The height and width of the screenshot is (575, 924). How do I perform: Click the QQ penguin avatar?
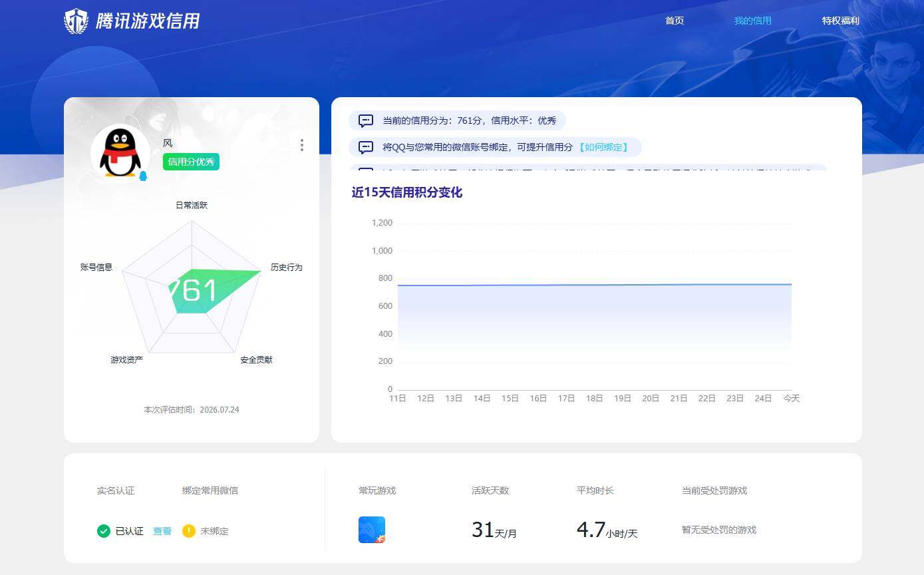(x=120, y=153)
